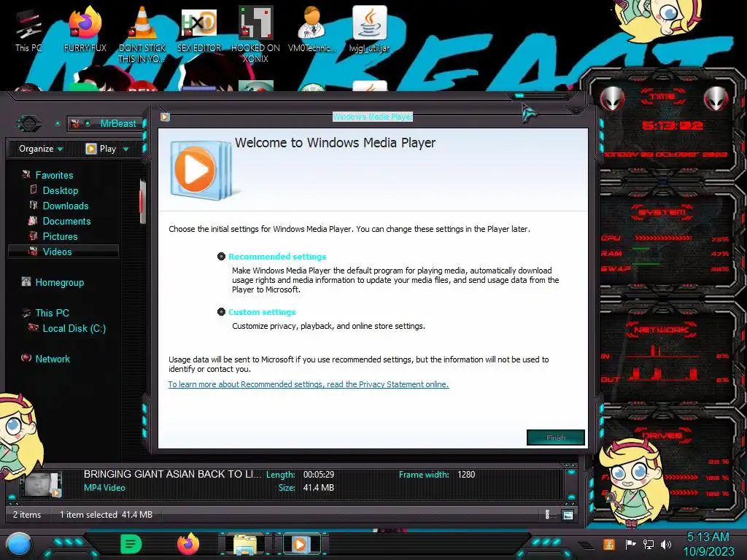Open the Organize dropdown menu
747x560 pixels.
tap(41, 149)
